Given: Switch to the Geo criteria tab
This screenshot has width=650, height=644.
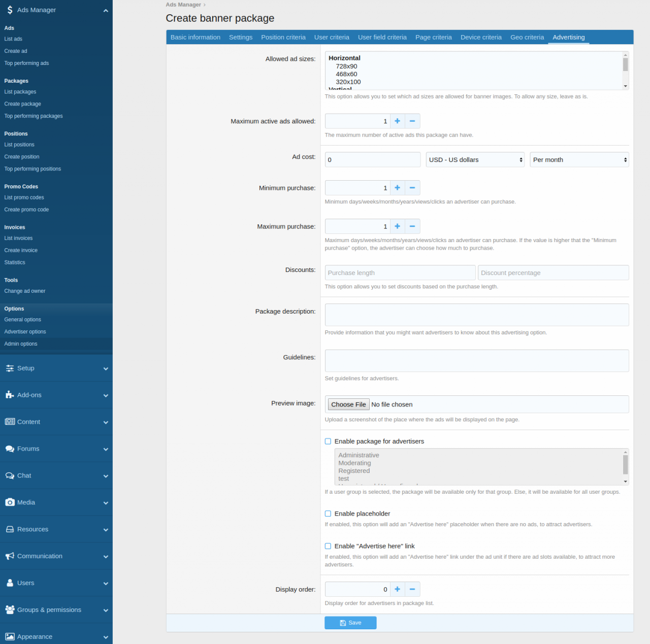Looking at the screenshot, I should (x=527, y=37).
